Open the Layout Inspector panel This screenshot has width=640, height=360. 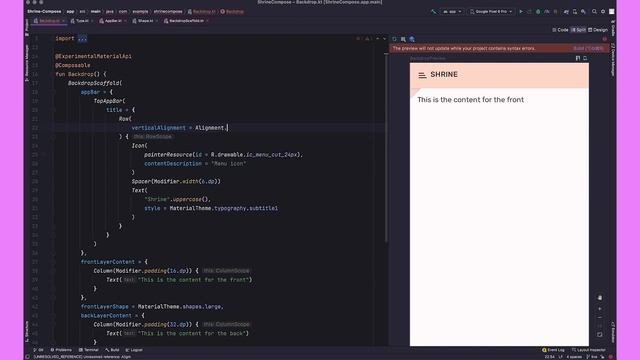pyautogui.click(x=589, y=350)
